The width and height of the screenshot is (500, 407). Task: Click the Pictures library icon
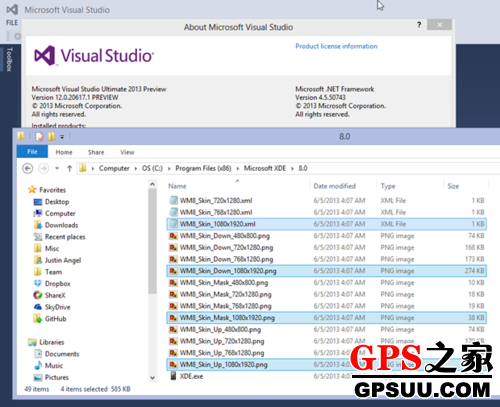[38, 377]
